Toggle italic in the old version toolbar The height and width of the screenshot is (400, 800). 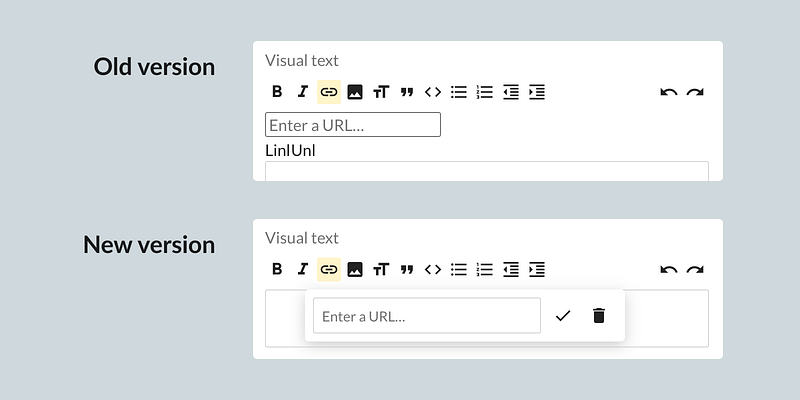coord(302,92)
